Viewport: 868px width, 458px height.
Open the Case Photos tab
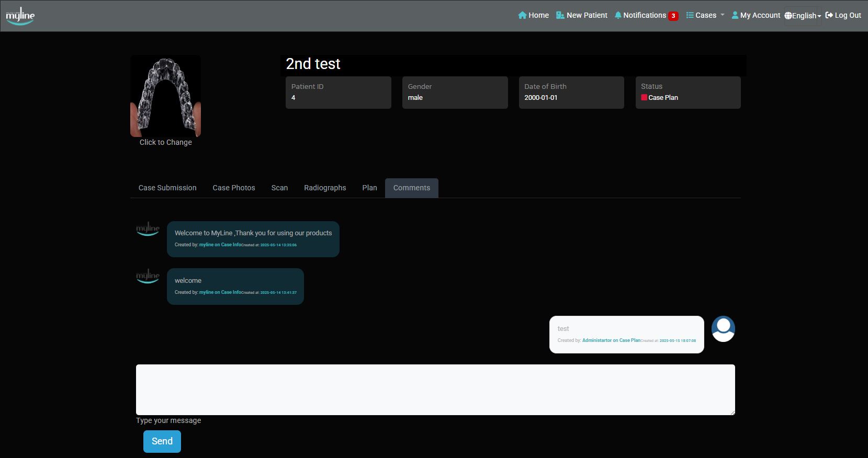point(234,188)
